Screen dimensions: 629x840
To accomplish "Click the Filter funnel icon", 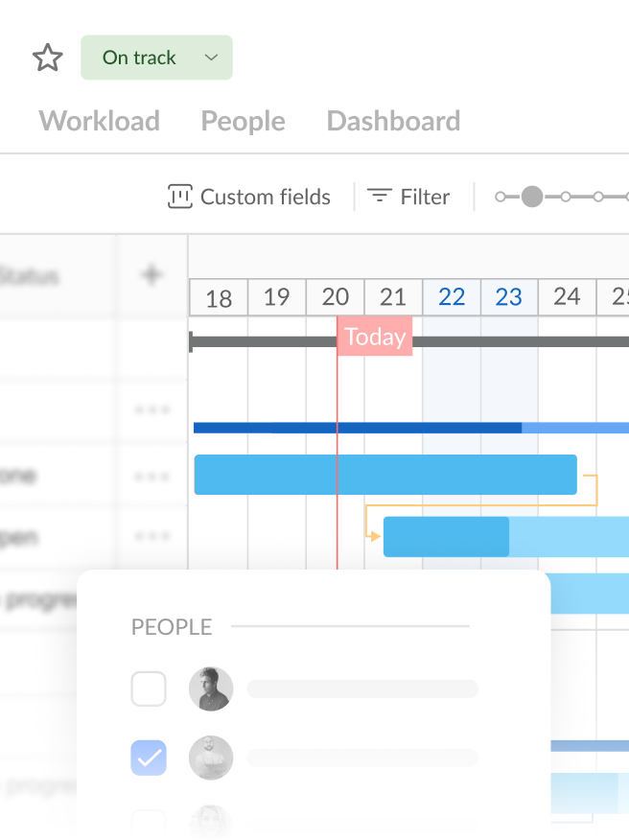I will [x=380, y=197].
